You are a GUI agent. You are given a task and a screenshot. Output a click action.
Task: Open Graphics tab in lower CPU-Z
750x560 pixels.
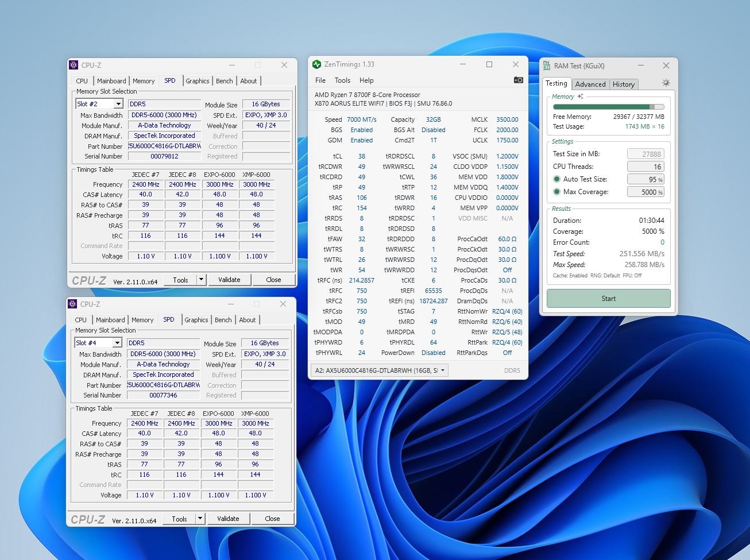(x=196, y=320)
